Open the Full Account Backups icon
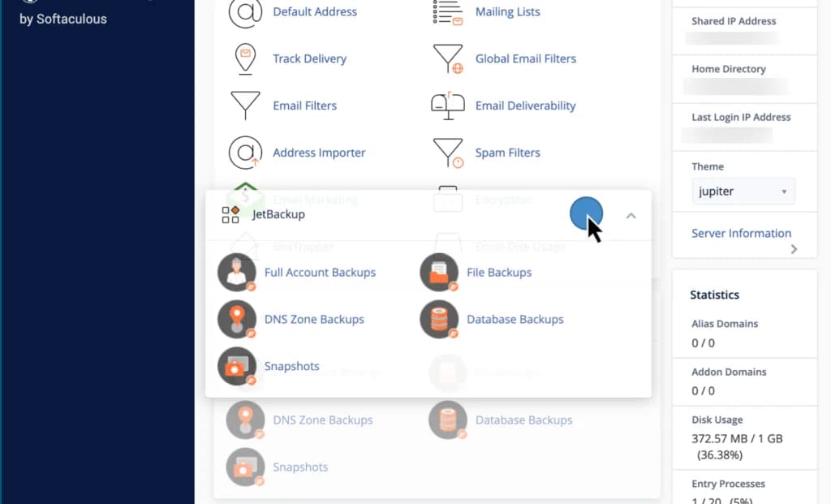The width and height of the screenshot is (831, 504). tap(236, 272)
